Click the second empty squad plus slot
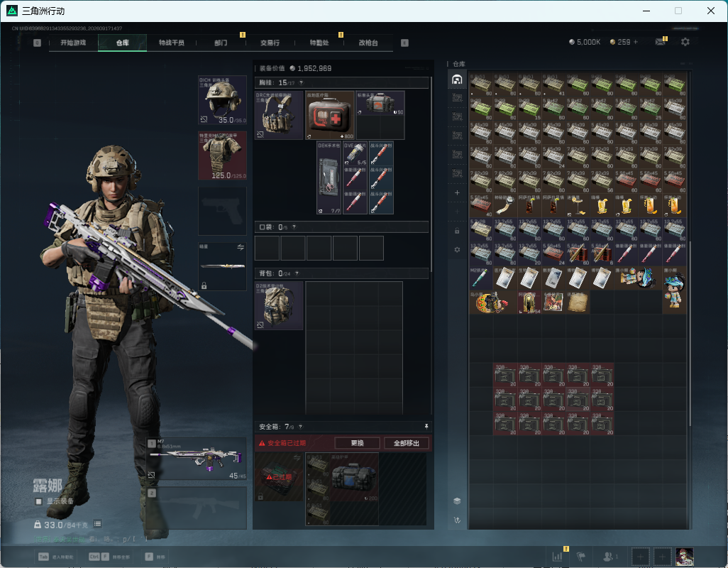 pos(663,557)
